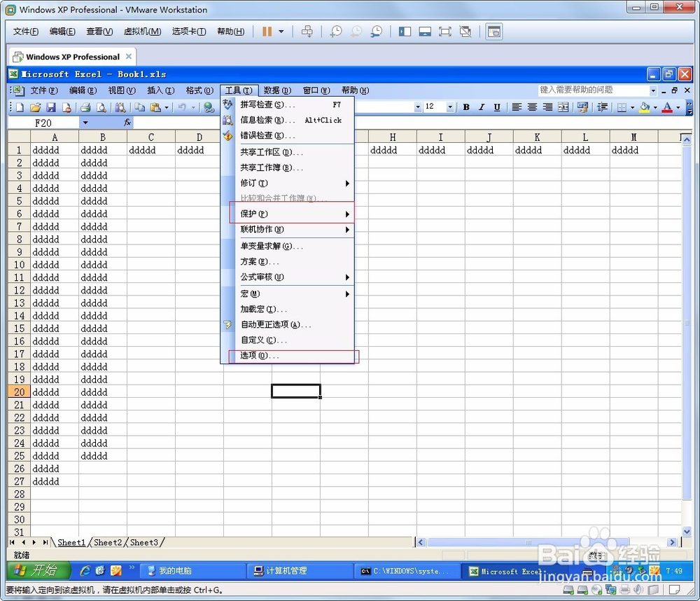Image resolution: width=700 pixels, height=601 pixels.
Task: Select 拼写检查 in the Tools menu
Action: (x=288, y=104)
